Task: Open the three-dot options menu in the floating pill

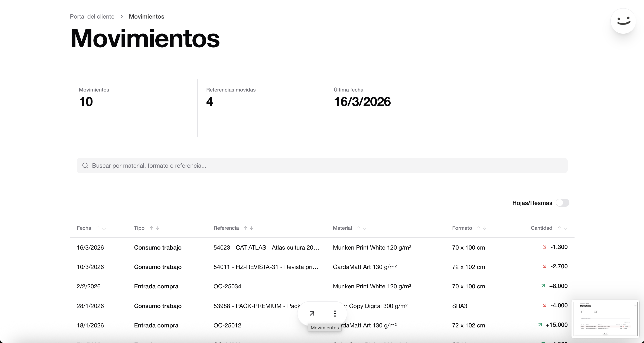Action: click(335, 313)
